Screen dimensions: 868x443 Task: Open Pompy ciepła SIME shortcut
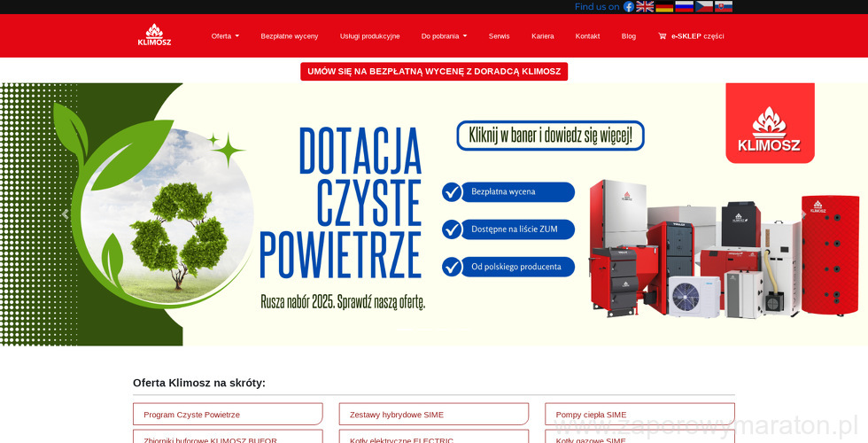(639, 415)
